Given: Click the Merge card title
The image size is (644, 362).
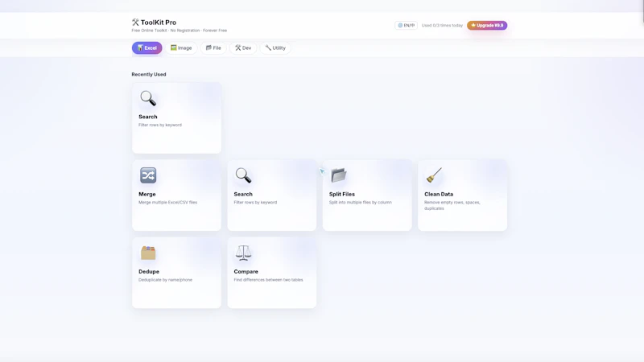Looking at the screenshot, I should coord(147,194).
